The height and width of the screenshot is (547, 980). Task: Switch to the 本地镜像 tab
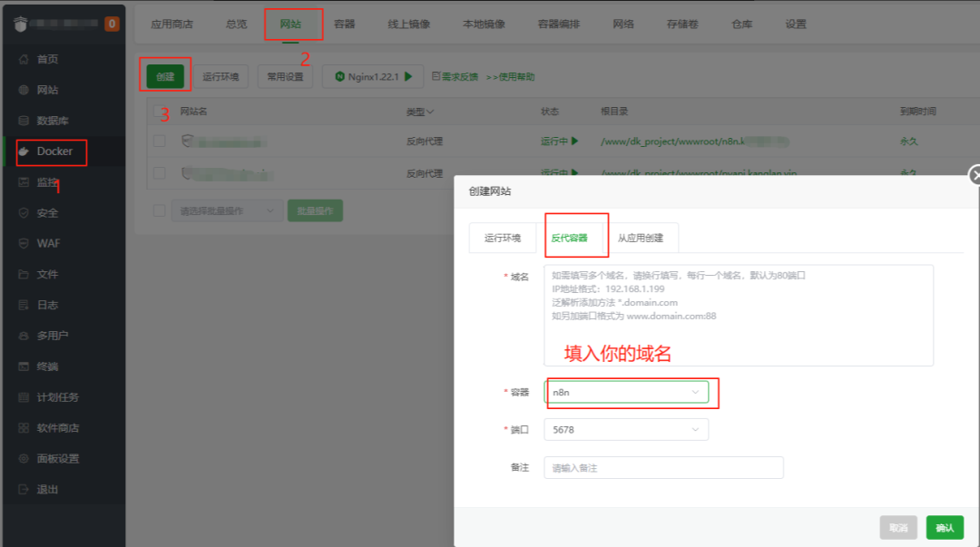484,24
